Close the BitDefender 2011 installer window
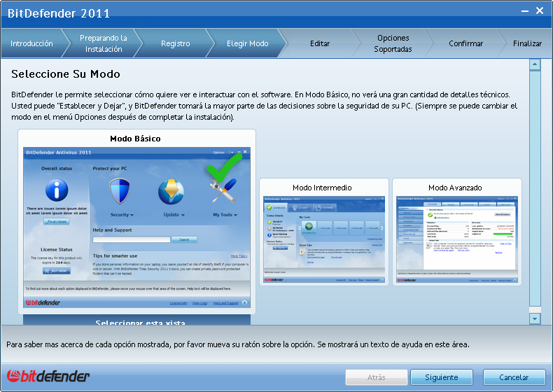 (x=540, y=10)
